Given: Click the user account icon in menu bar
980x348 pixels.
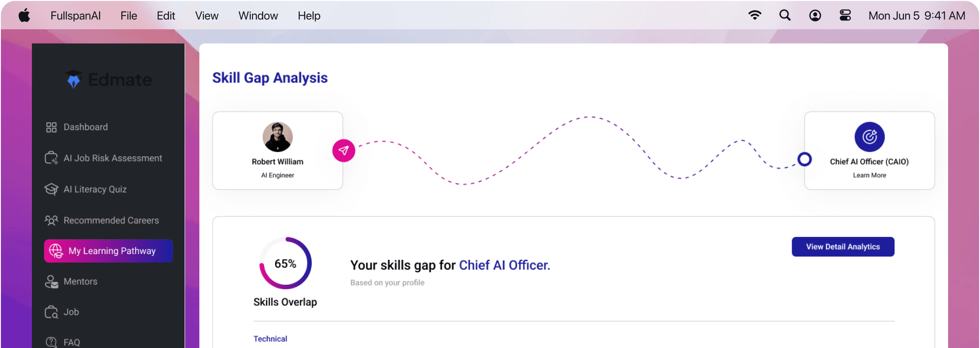Looking at the screenshot, I should [815, 15].
